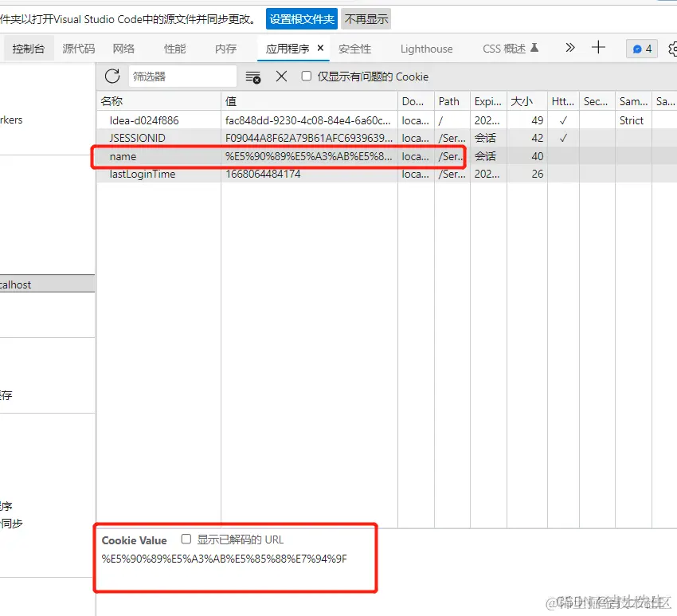Screen dimensions: 677x616
Task: Click the fac848dd-9230 cookie value cell
Action: (309, 120)
